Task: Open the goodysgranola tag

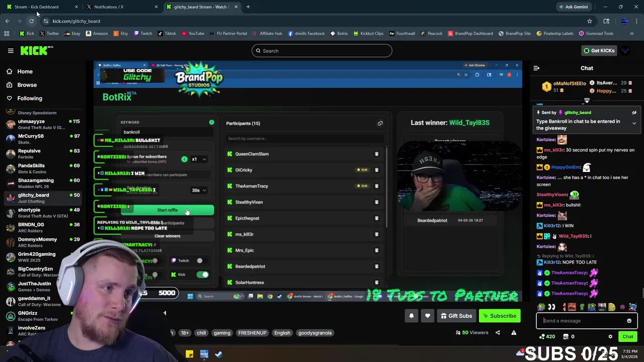Action: point(315,333)
